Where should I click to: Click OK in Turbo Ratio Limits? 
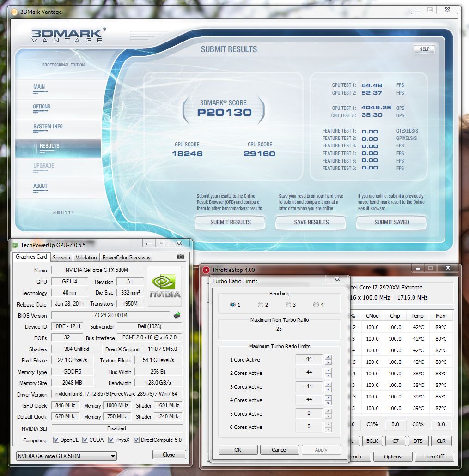[238, 450]
